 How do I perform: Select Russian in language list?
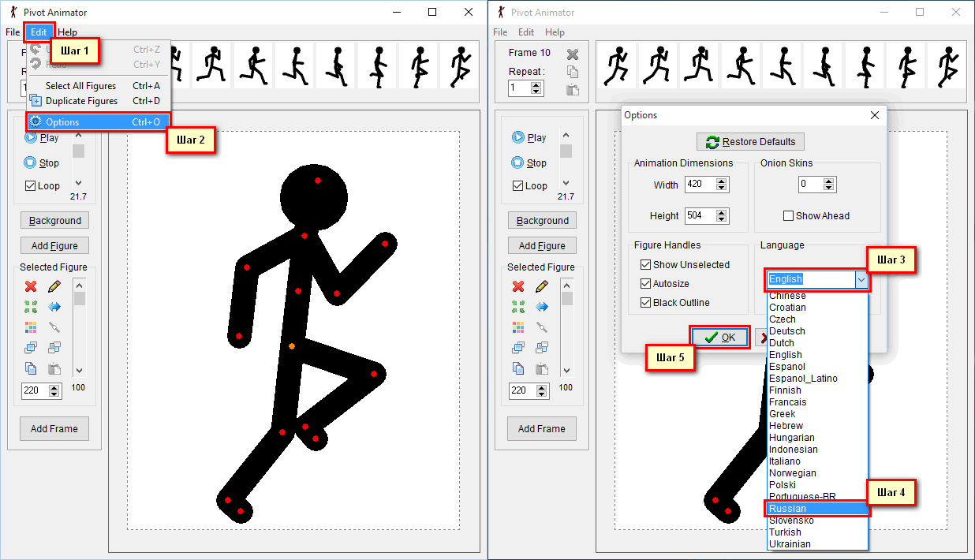(817, 509)
